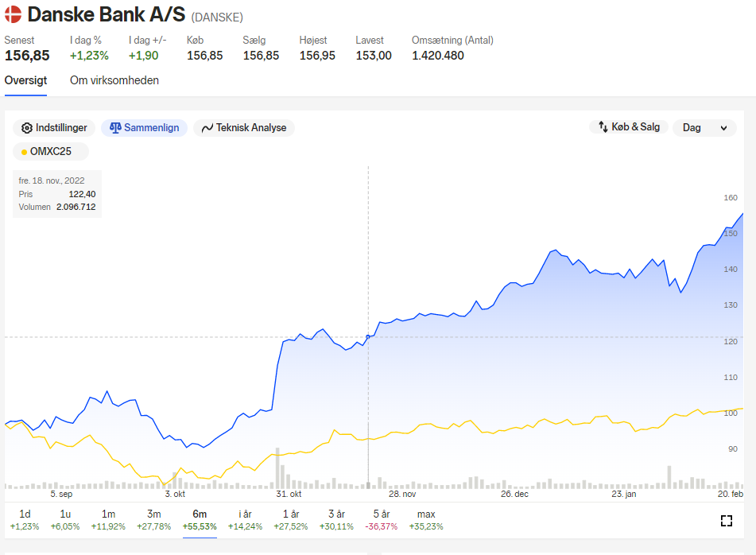The width and height of the screenshot is (756, 555).
Task: Open Indstillinger gear settings
Action: (x=55, y=128)
